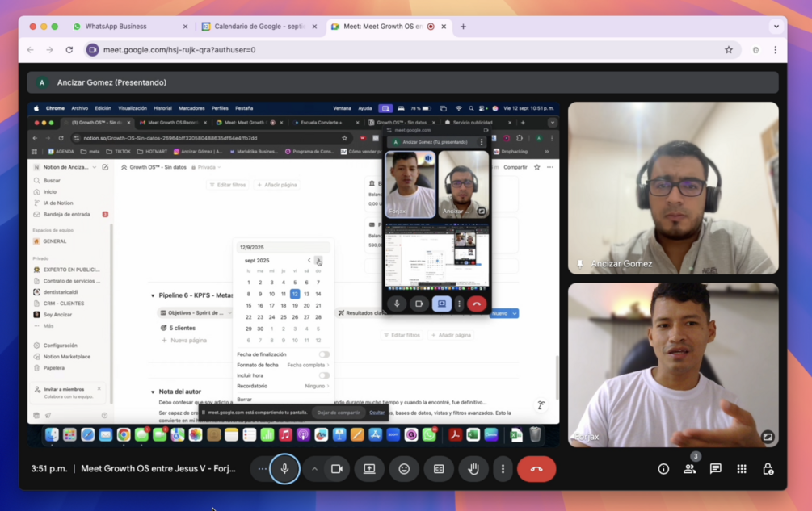Turn off the camera in Meet toolbar
The width and height of the screenshot is (812, 511).
337,469
